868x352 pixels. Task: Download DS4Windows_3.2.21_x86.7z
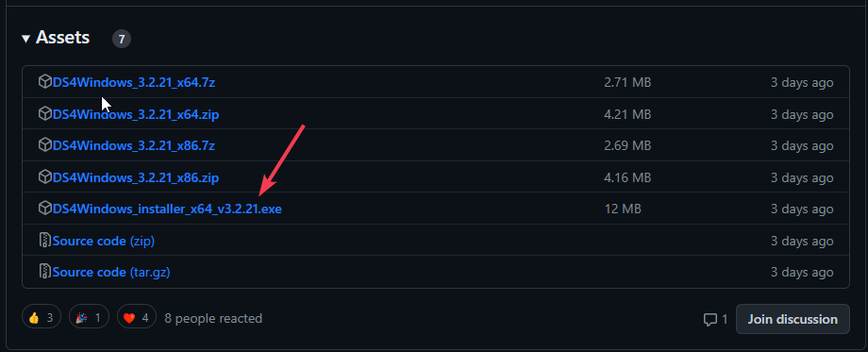click(x=134, y=146)
